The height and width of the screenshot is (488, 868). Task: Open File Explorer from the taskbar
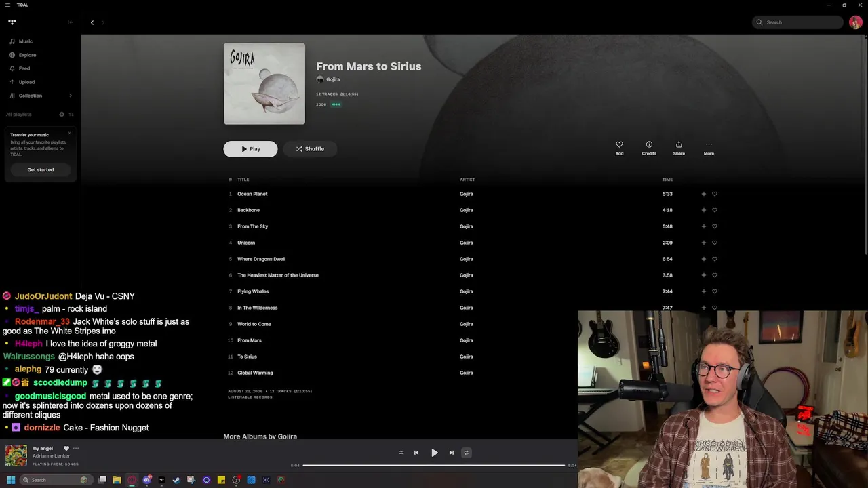[x=117, y=480]
